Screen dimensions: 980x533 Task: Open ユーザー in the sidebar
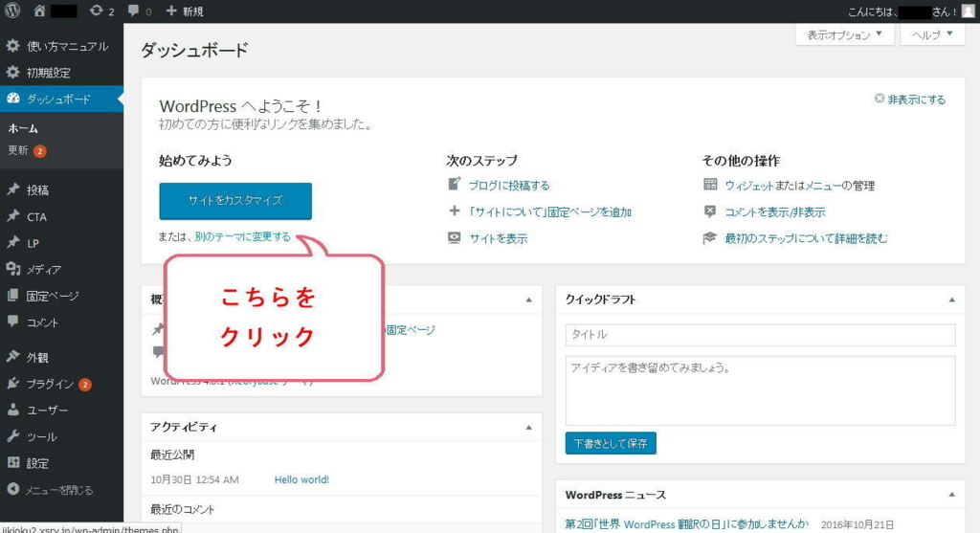point(61,410)
